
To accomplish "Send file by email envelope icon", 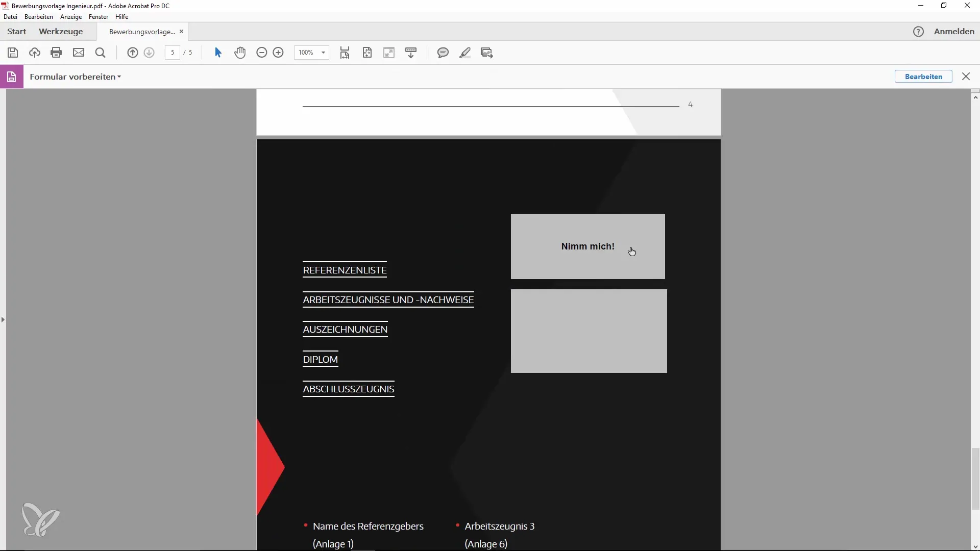I will 79,53.
